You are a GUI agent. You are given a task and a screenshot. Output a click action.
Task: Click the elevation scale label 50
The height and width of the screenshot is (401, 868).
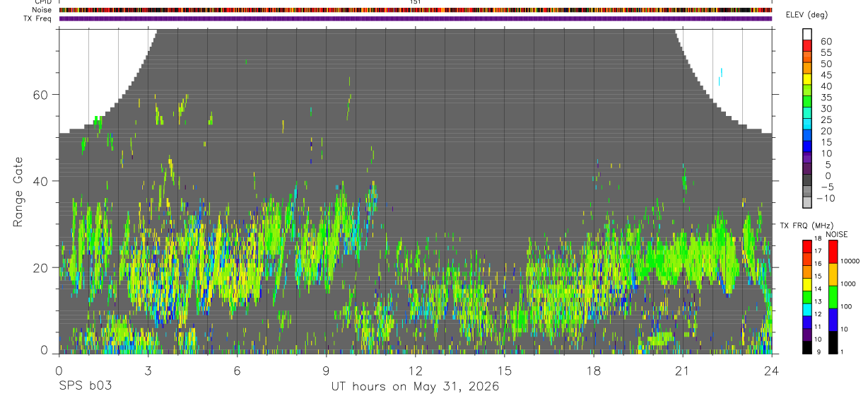(826, 64)
